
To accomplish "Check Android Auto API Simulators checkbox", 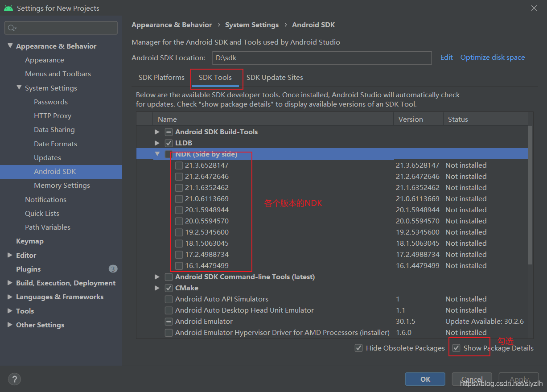I will pos(169,299).
